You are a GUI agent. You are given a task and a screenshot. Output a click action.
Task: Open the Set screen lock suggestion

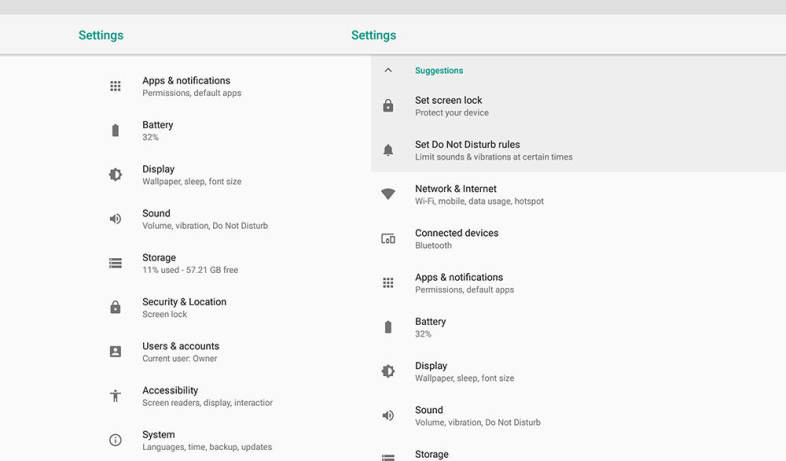[449, 106]
